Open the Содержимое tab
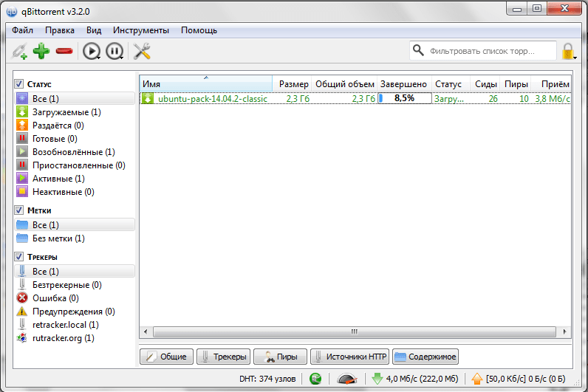The height and width of the screenshot is (392, 588). pyautogui.click(x=425, y=357)
